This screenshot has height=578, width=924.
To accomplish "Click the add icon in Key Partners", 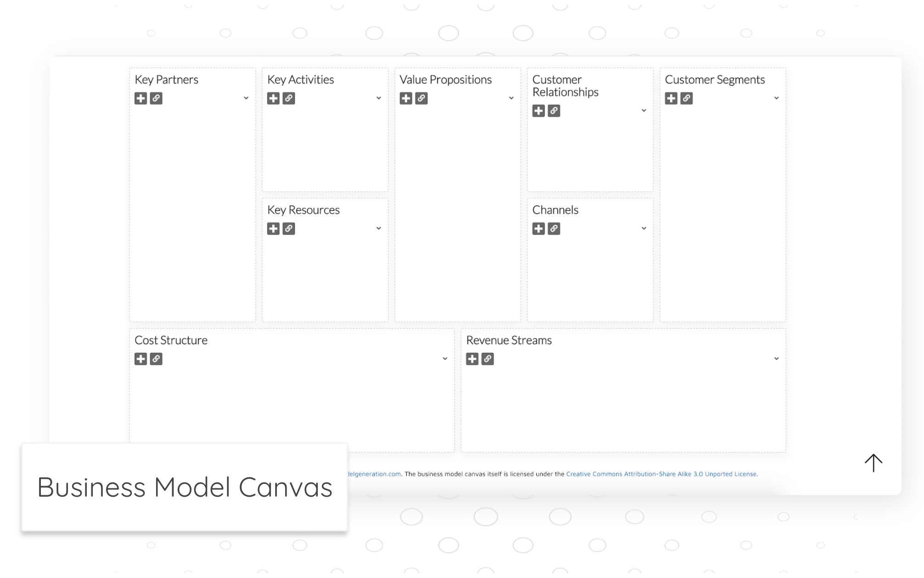I will (x=141, y=98).
